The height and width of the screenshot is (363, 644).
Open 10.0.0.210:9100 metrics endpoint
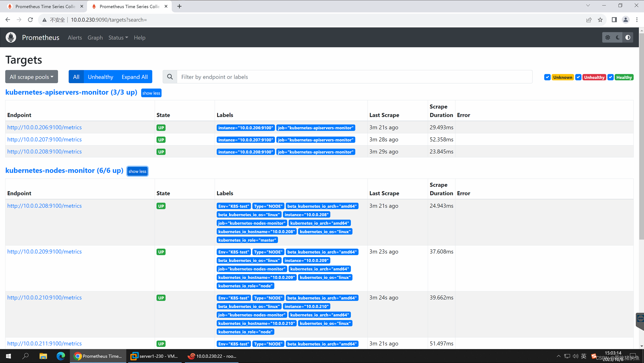(45, 298)
